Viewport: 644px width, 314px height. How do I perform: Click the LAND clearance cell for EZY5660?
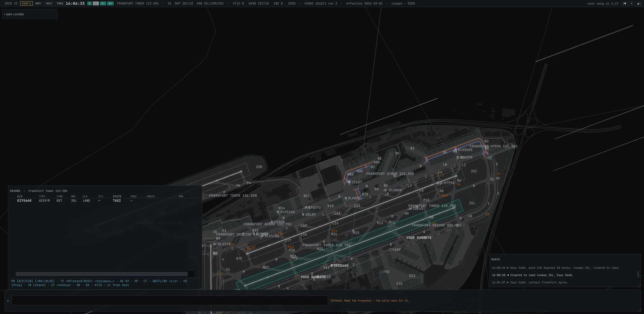86,201
